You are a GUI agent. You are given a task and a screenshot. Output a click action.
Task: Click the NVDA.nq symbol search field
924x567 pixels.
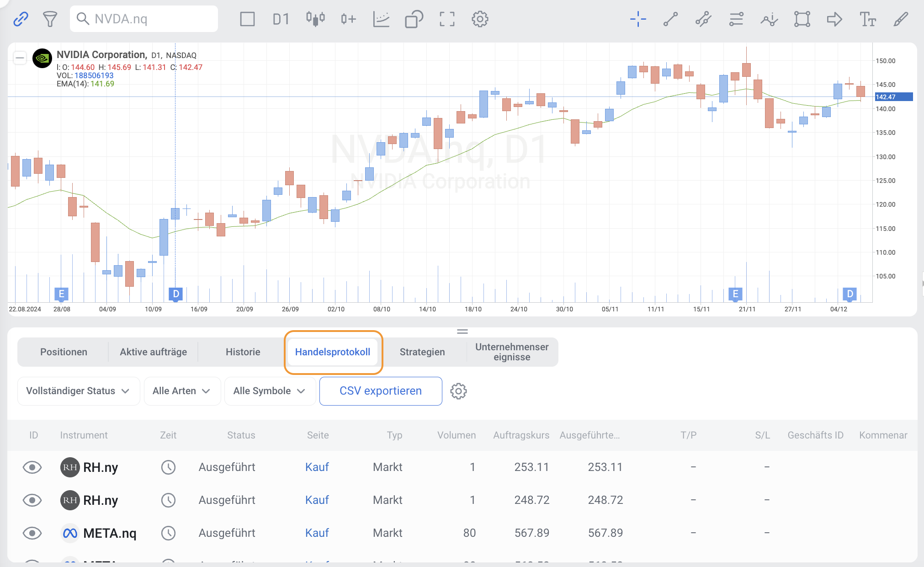[144, 19]
